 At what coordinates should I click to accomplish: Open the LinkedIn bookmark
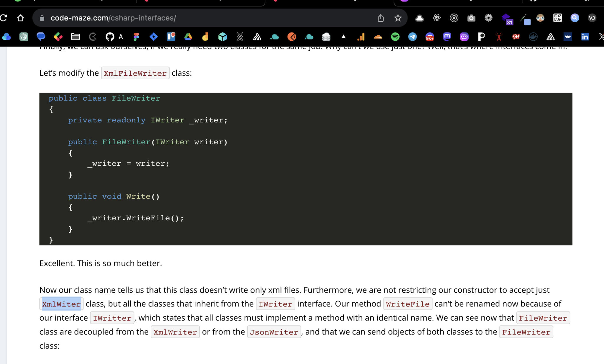pyautogui.click(x=585, y=37)
